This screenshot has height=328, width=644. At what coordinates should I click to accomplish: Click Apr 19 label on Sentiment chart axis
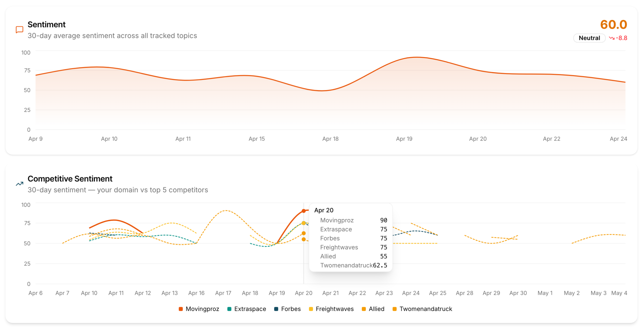[x=404, y=139]
